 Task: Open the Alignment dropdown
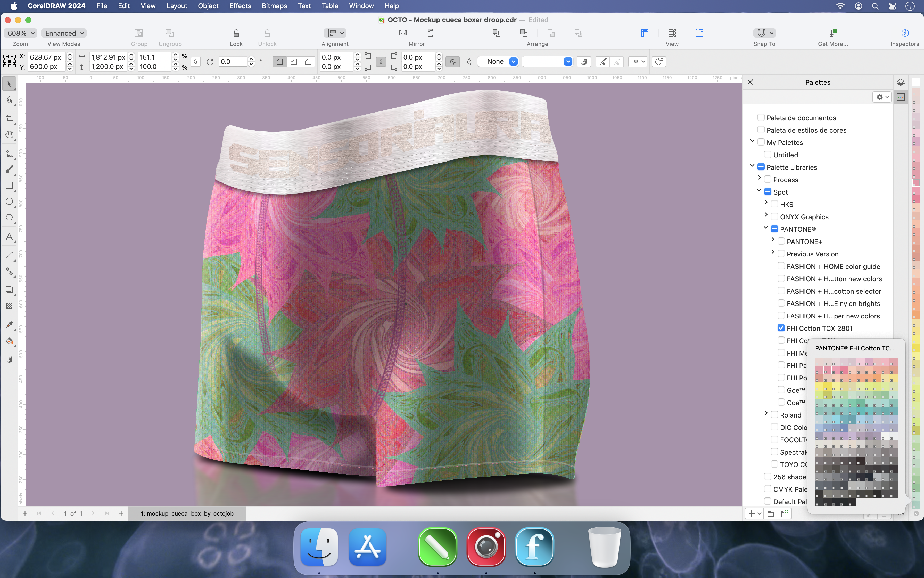[335, 33]
